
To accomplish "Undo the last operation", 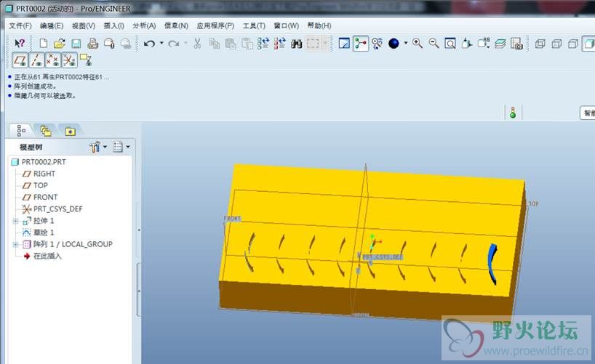I will pyautogui.click(x=149, y=44).
